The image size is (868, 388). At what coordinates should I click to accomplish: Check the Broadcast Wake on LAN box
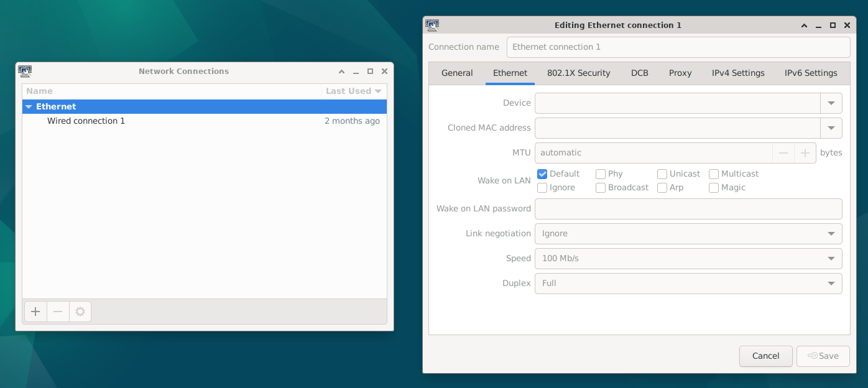pyautogui.click(x=601, y=188)
